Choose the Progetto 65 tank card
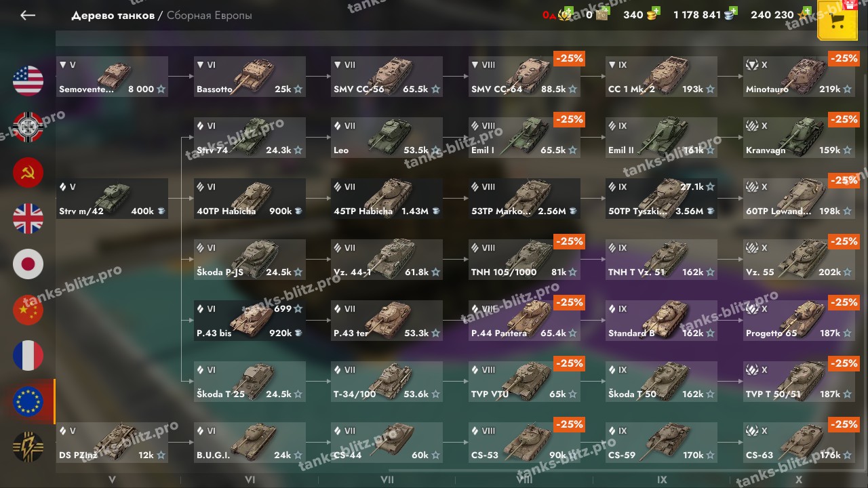The image size is (868, 488). (x=799, y=320)
